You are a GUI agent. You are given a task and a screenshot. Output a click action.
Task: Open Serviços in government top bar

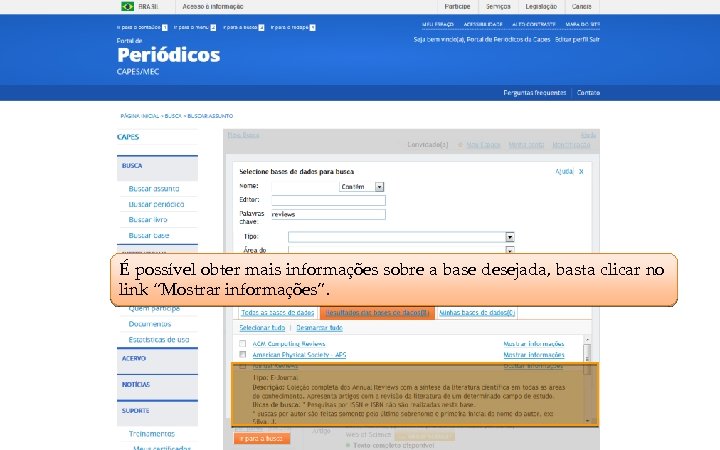498,6
